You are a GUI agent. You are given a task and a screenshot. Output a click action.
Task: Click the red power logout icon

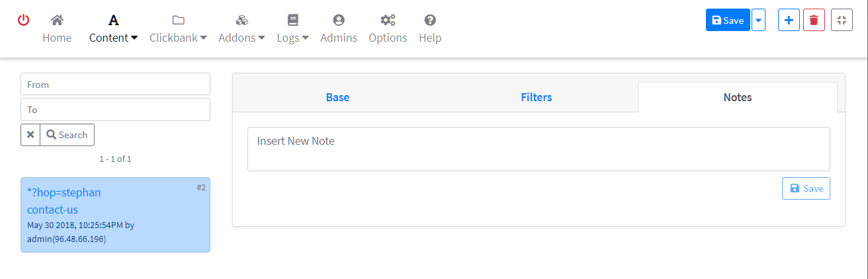(23, 20)
